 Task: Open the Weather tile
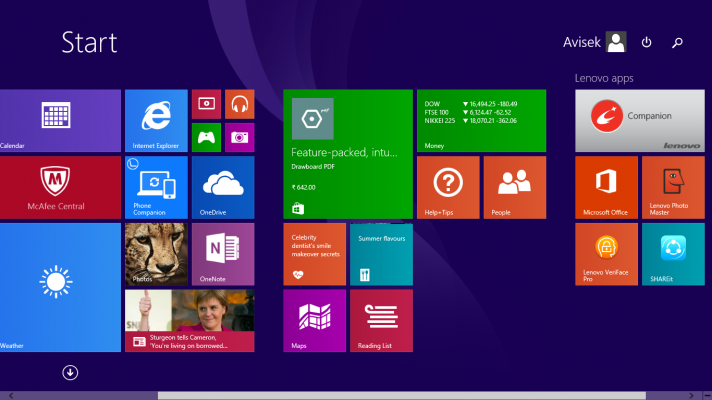pyautogui.click(x=60, y=287)
